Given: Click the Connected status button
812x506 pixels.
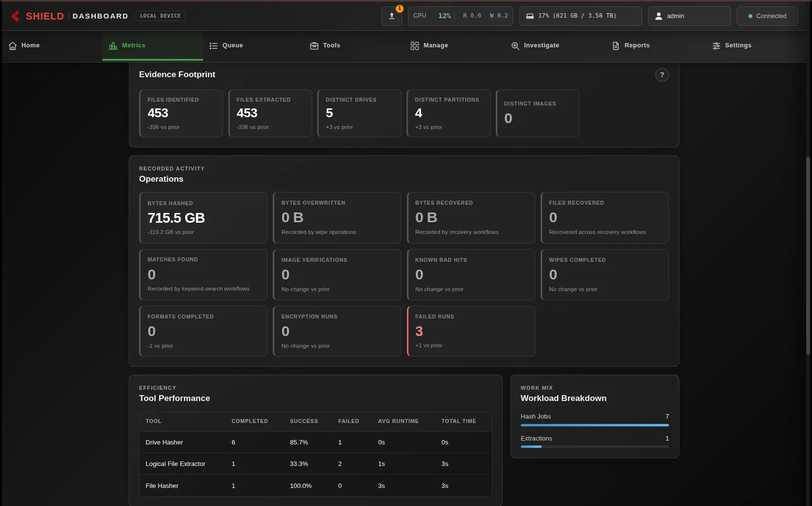Looking at the screenshot, I should click(x=767, y=16).
